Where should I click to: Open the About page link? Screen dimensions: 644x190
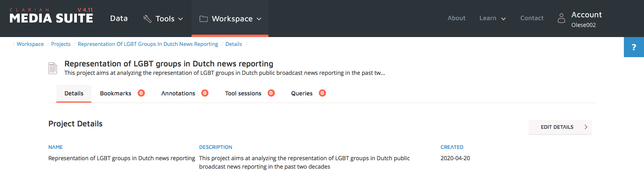coord(456,18)
